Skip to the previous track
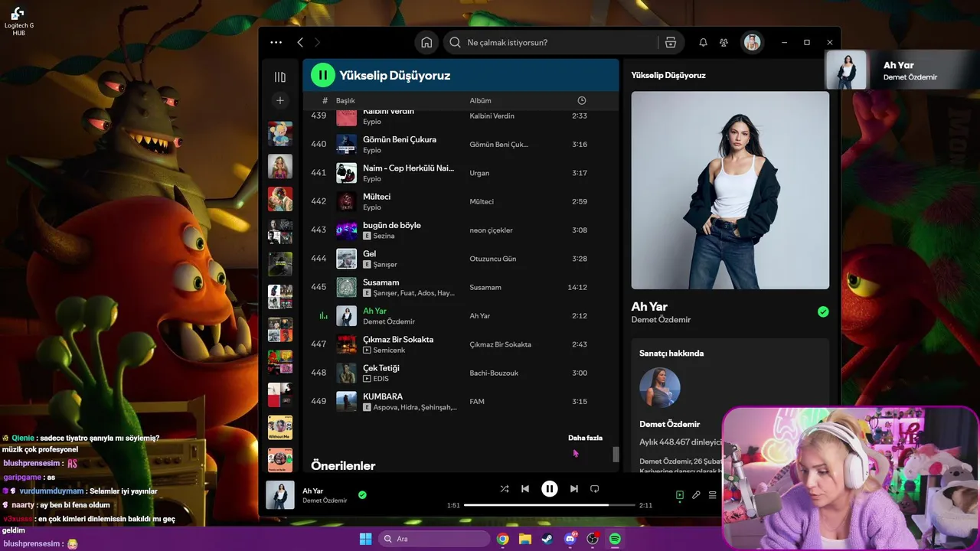The image size is (980, 551). pyautogui.click(x=525, y=488)
